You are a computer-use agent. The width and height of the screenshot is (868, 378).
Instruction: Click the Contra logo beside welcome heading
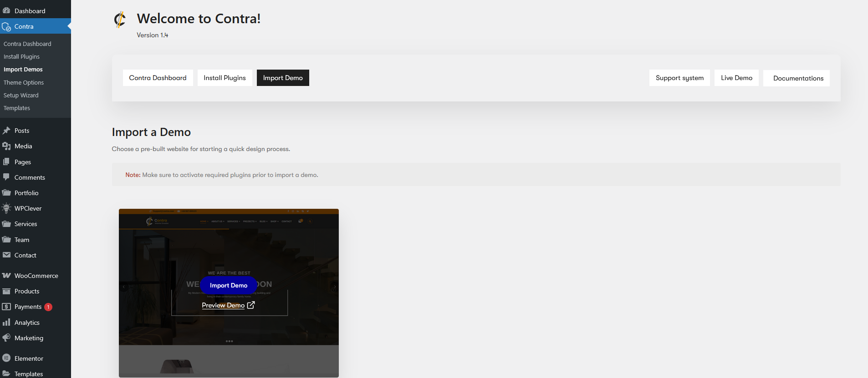coord(120,20)
